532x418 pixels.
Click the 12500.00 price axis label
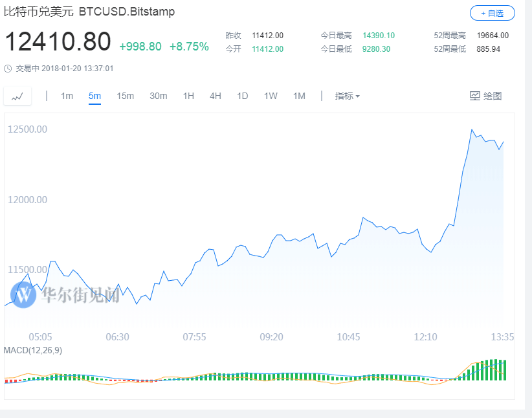pyautogui.click(x=27, y=129)
